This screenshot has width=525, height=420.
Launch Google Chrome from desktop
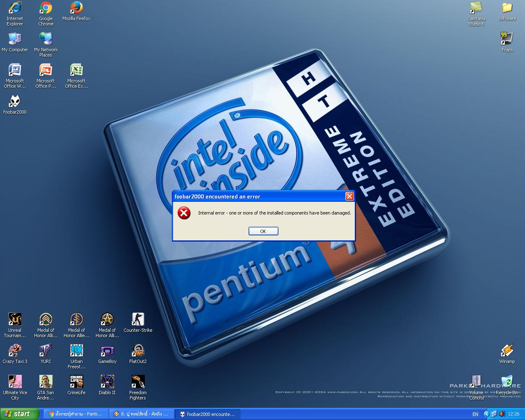click(x=46, y=14)
